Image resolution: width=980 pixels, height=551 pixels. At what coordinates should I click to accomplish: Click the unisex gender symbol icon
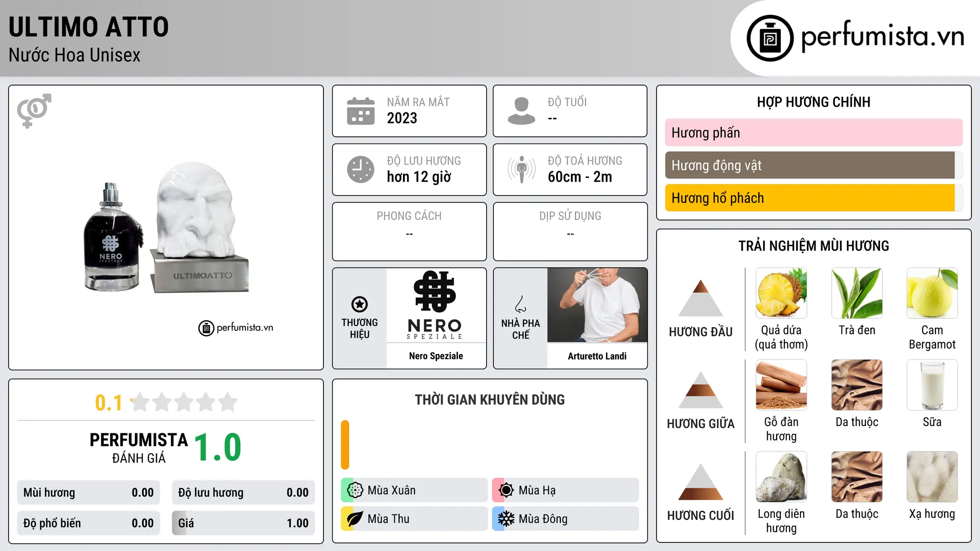pos(34,111)
